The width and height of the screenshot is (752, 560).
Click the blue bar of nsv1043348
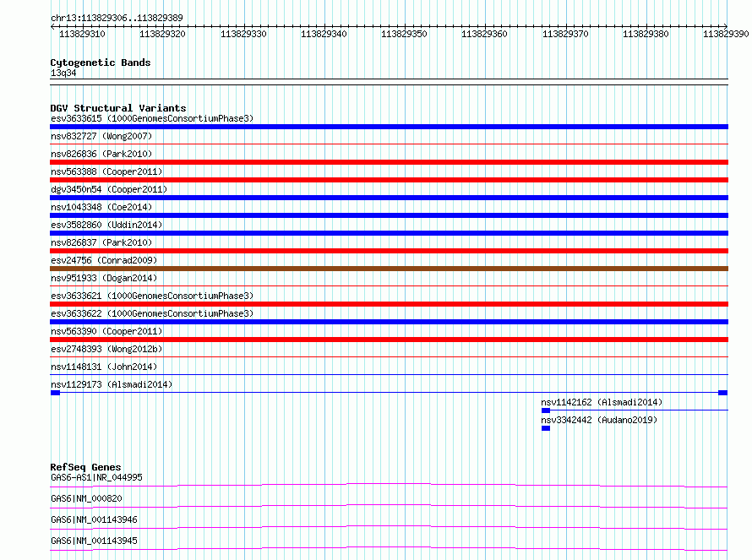(389, 215)
